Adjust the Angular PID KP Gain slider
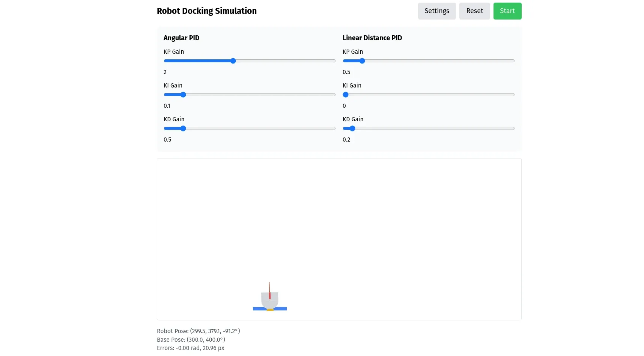 [x=233, y=61]
